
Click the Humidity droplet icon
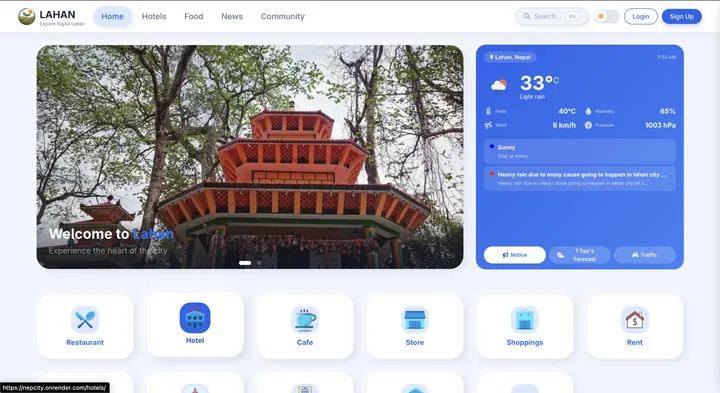click(588, 111)
